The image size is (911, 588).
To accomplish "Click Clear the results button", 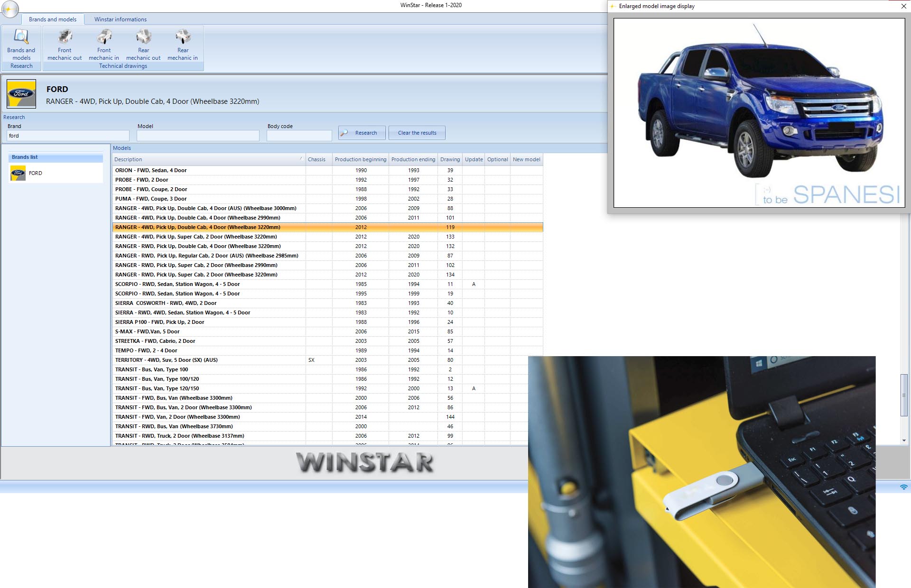I will pos(417,133).
